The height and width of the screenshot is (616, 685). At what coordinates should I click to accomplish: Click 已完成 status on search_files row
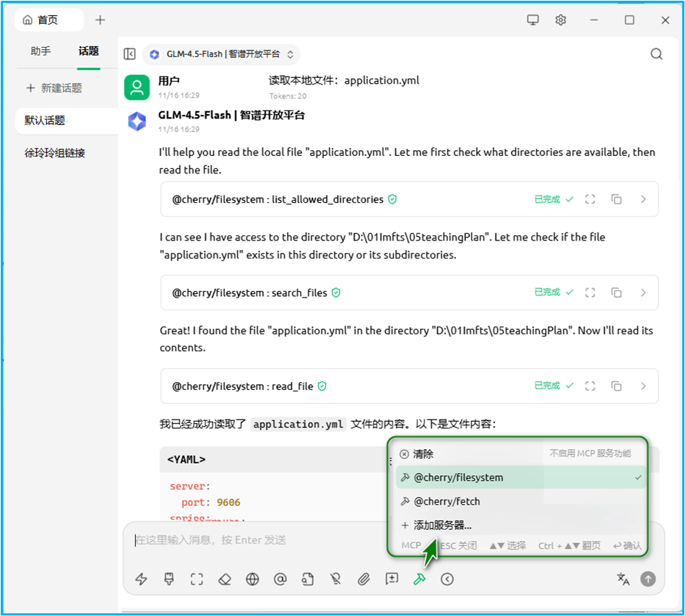coord(547,292)
